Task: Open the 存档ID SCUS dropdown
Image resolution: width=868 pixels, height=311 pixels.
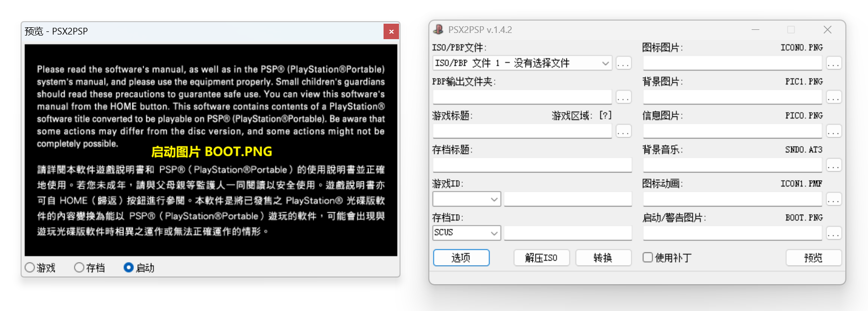Action: [494, 233]
